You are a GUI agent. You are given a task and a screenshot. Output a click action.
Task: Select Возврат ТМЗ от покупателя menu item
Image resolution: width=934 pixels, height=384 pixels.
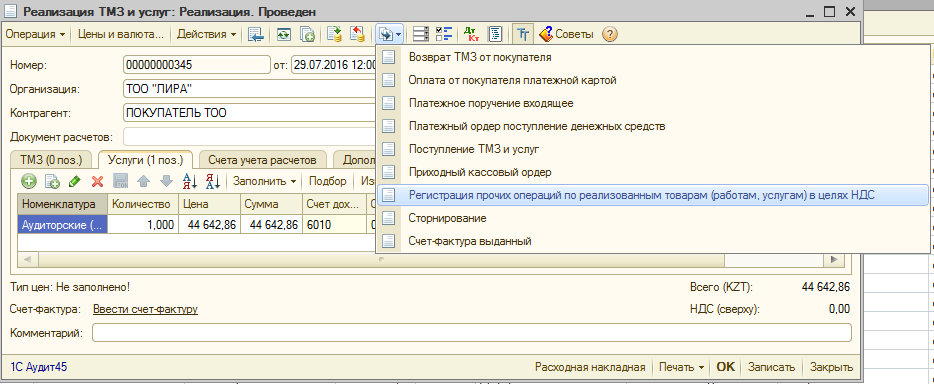coord(653,57)
